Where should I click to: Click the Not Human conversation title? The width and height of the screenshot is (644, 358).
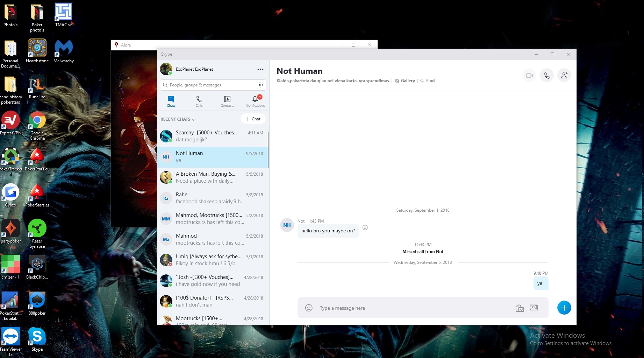point(300,71)
